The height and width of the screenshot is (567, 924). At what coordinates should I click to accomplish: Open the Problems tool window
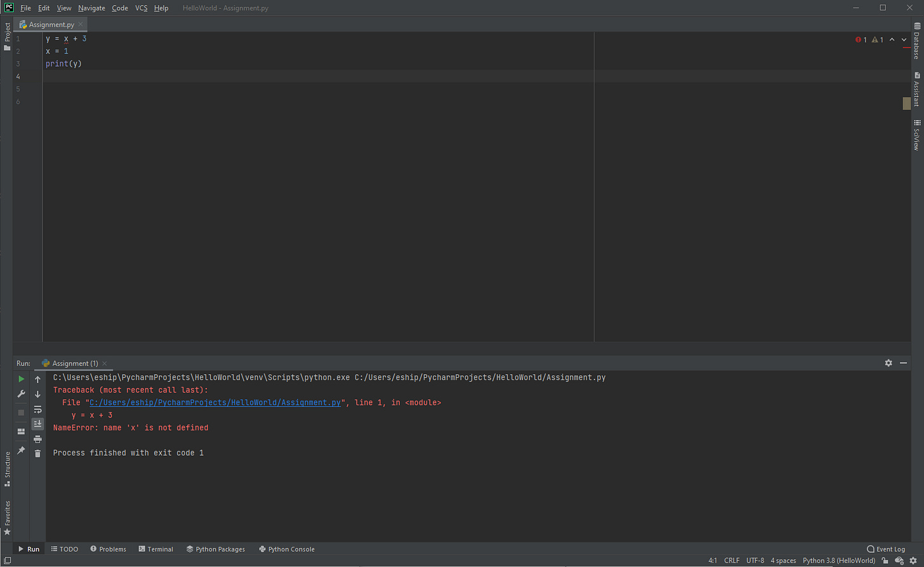(109, 549)
